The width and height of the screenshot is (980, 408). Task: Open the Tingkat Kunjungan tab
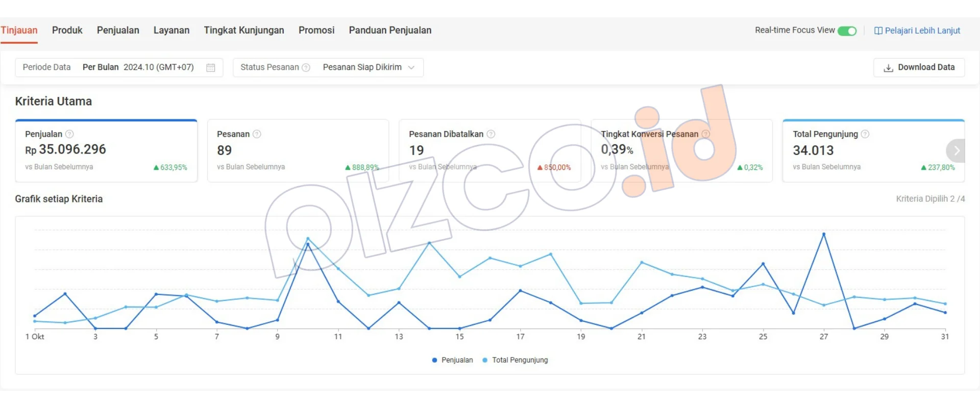(243, 31)
